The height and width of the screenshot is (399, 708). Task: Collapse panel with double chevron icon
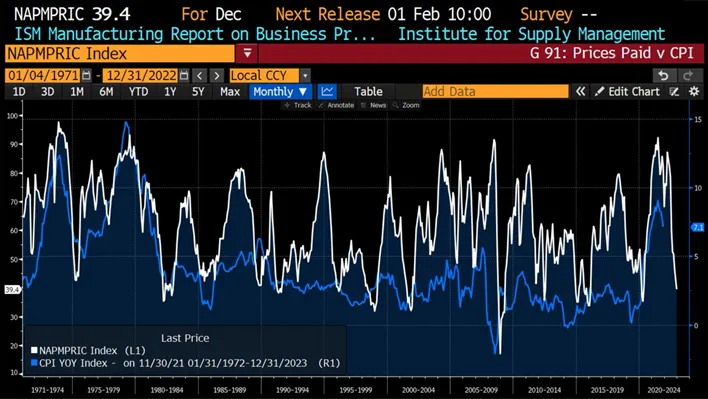tap(581, 92)
